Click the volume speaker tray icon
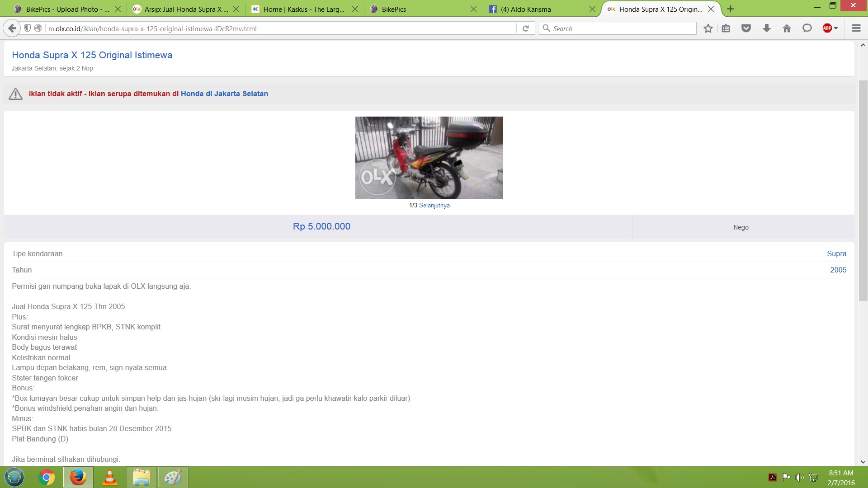 click(x=800, y=477)
